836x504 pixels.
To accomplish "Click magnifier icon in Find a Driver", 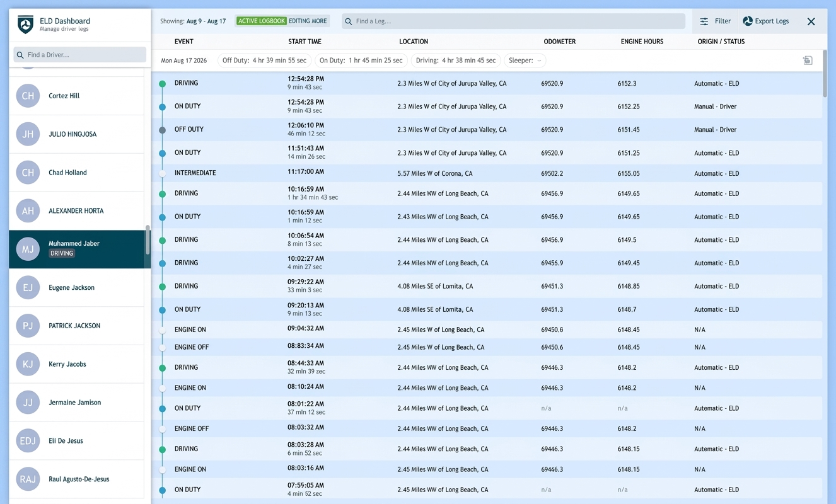I will pos(20,55).
